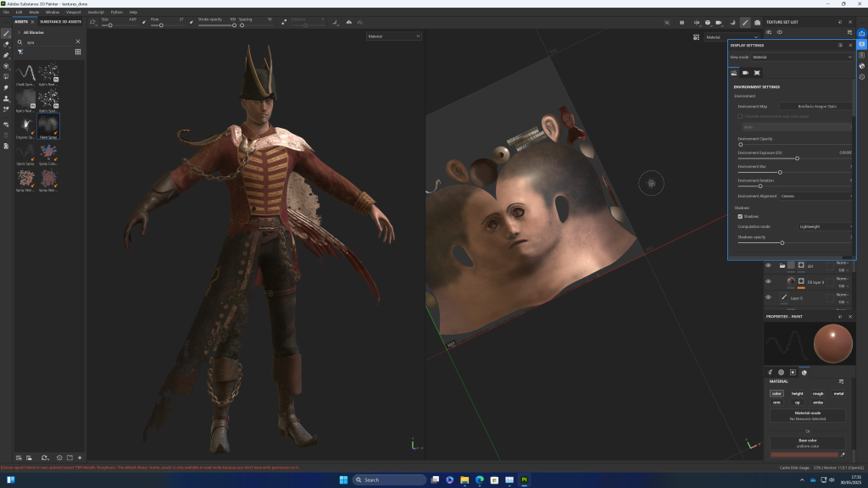Open Environment Alignment Camera dropdown
The width and height of the screenshot is (868, 488).
[816, 196]
